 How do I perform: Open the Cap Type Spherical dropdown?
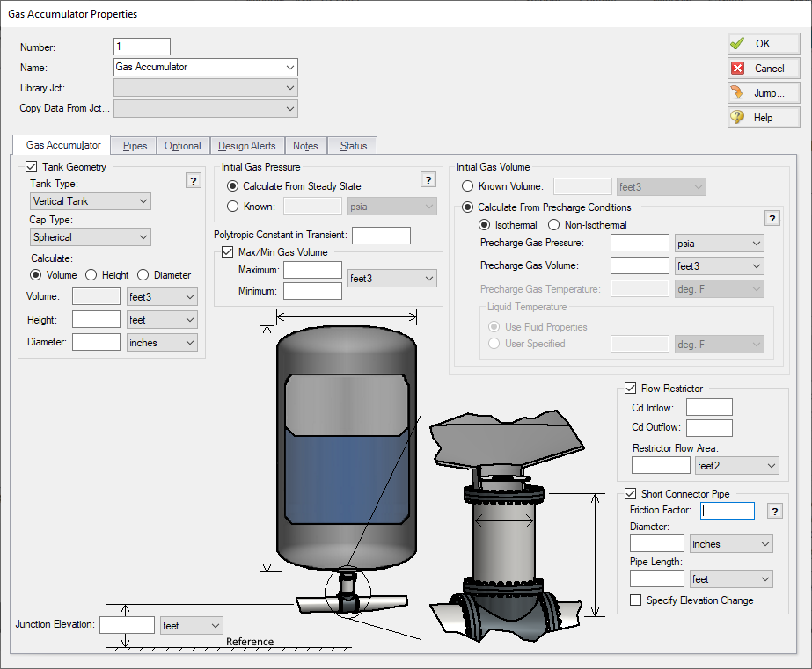[91, 237]
